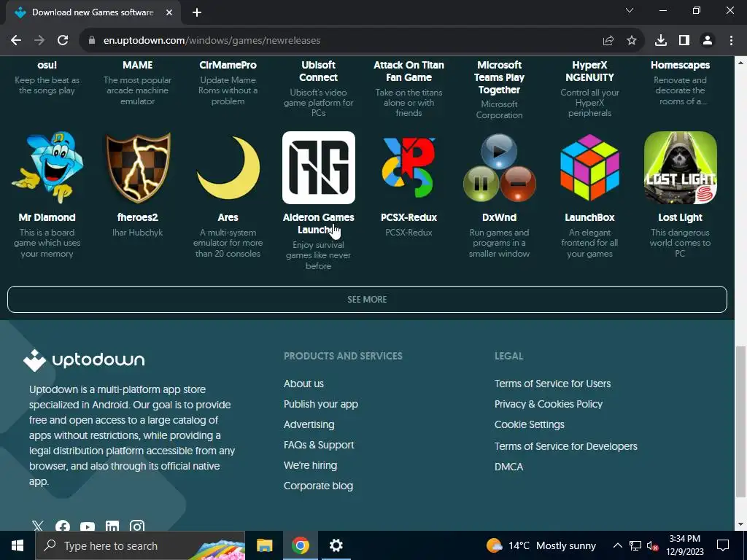
Task: Open the LaunchBox cube icon
Action: [x=589, y=168]
